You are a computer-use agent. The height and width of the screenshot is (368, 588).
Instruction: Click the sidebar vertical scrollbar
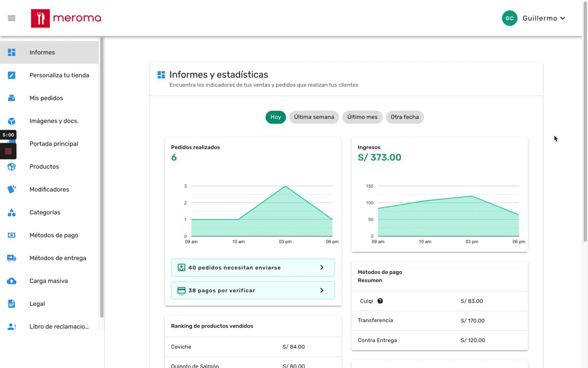click(x=102, y=179)
